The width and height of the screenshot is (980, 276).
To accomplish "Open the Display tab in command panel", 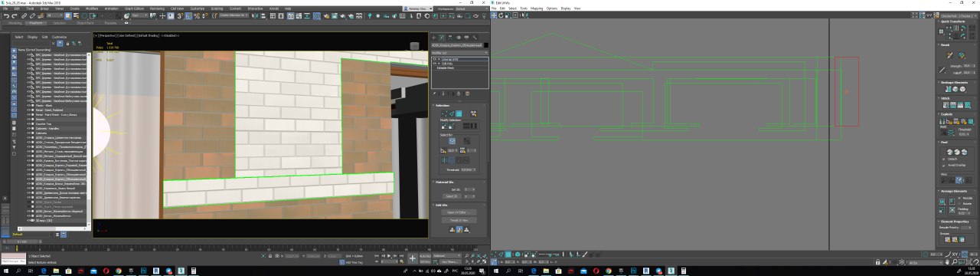I will (x=466, y=37).
